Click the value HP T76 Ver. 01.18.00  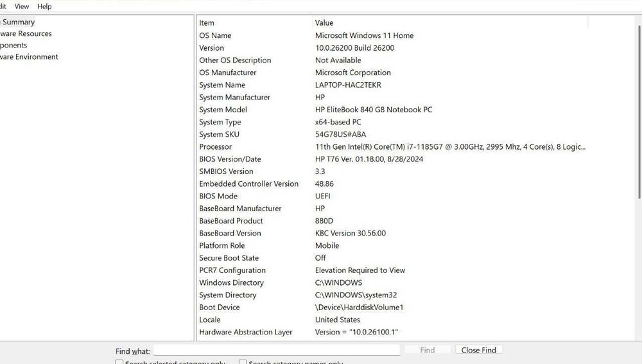tap(369, 159)
